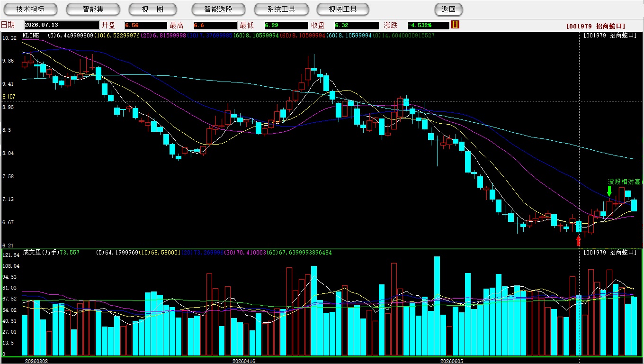Screen dimensions: 644x364
Task: Click the 收盘 value field 6.32
Action: pos(357,25)
